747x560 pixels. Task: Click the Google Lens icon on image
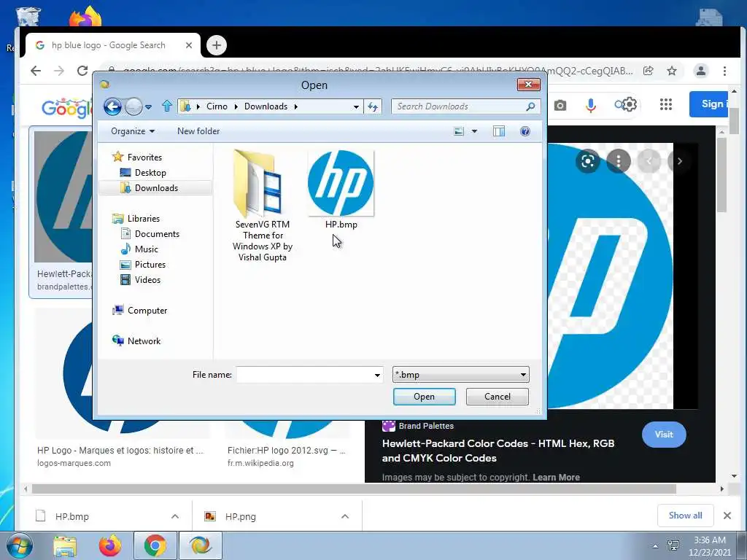point(588,161)
